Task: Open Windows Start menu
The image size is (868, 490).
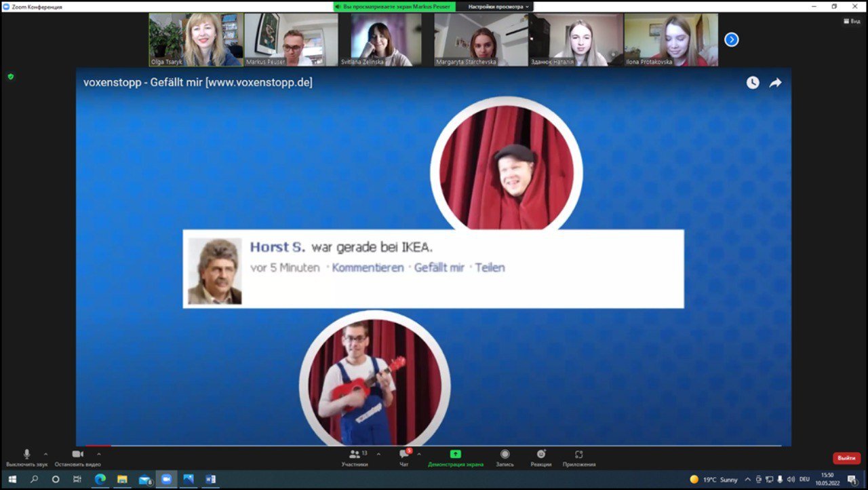Action: [12, 479]
